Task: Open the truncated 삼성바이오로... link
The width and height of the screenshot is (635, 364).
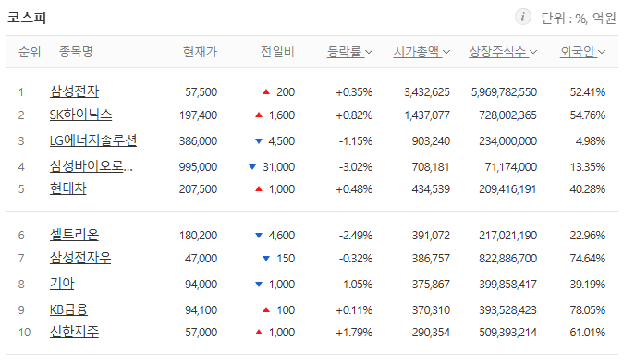Action: [x=92, y=166]
